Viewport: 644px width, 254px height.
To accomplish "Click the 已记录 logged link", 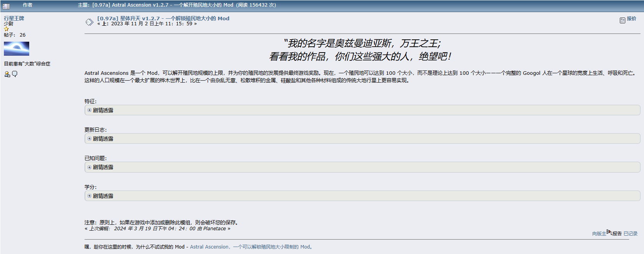I will click(630, 234).
